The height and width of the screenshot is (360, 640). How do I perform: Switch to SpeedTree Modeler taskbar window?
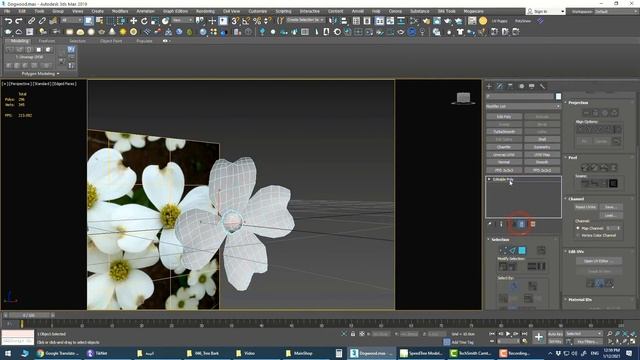pos(421,353)
